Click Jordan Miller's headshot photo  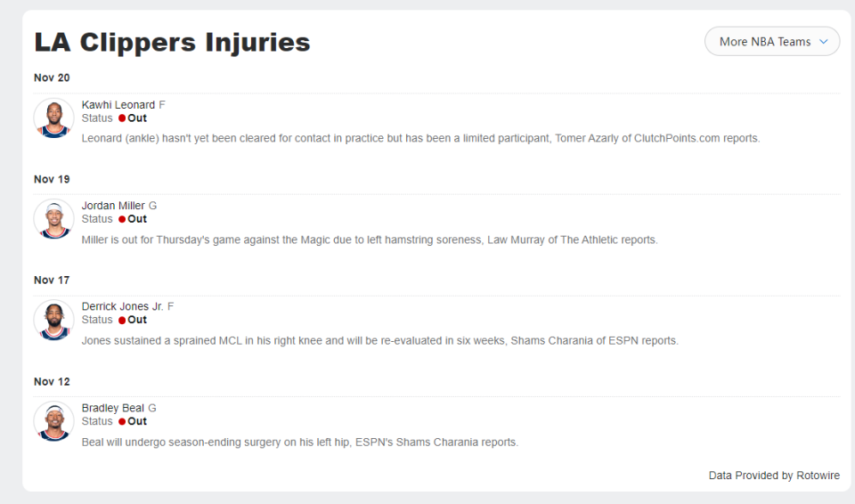pos(53,218)
